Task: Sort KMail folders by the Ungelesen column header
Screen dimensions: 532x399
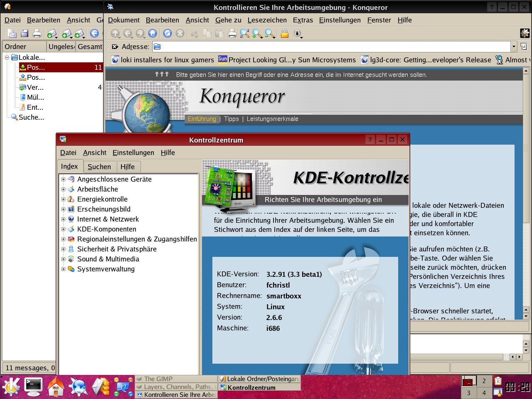Action: click(61, 47)
